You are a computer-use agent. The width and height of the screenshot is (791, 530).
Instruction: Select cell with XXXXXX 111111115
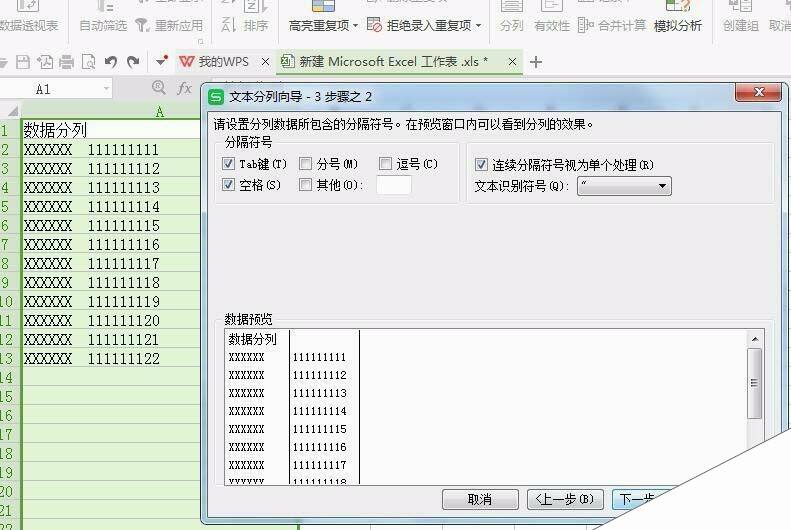point(111,225)
